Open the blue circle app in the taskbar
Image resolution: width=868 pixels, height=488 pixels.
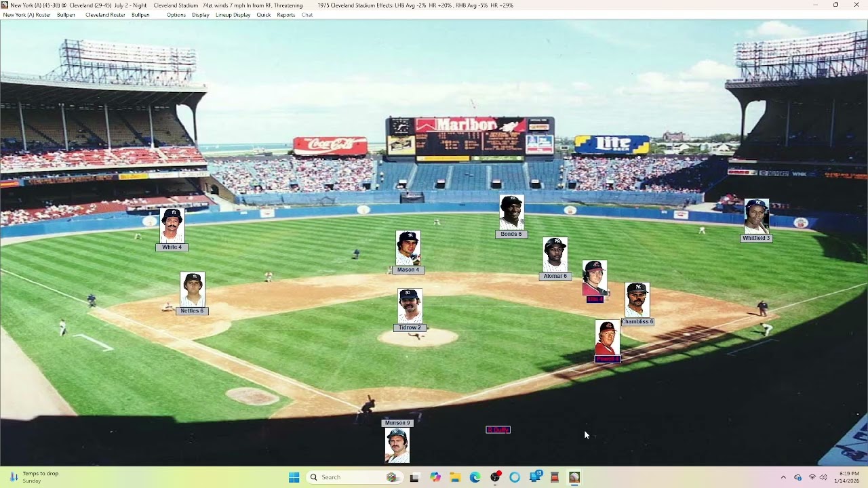tap(515, 477)
